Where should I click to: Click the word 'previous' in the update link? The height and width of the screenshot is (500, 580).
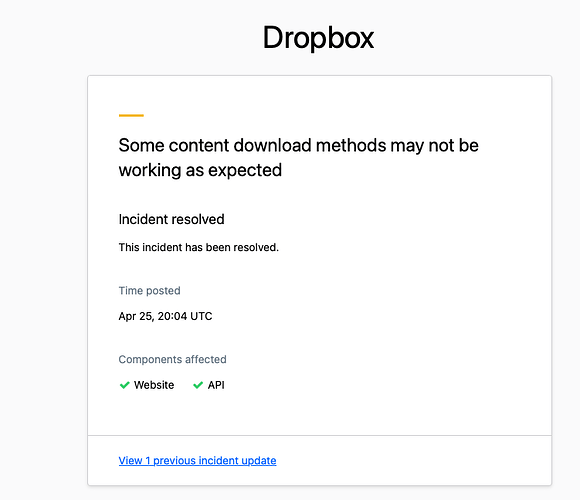(174, 460)
